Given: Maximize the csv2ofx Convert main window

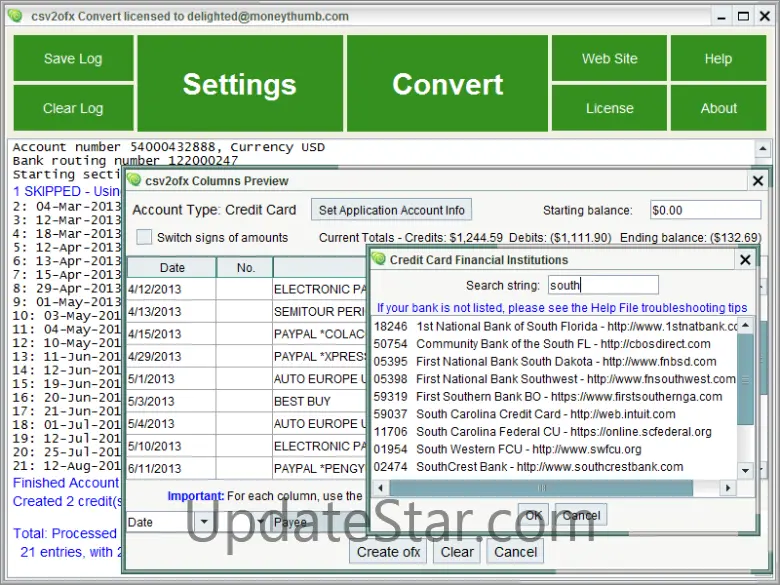Looking at the screenshot, I should pyautogui.click(x=743, y=16).
